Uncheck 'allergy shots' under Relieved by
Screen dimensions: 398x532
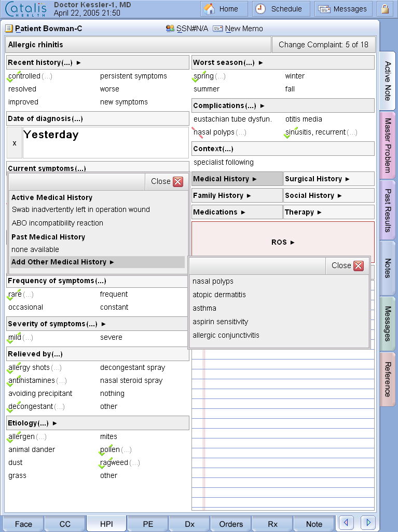point(29,367)
